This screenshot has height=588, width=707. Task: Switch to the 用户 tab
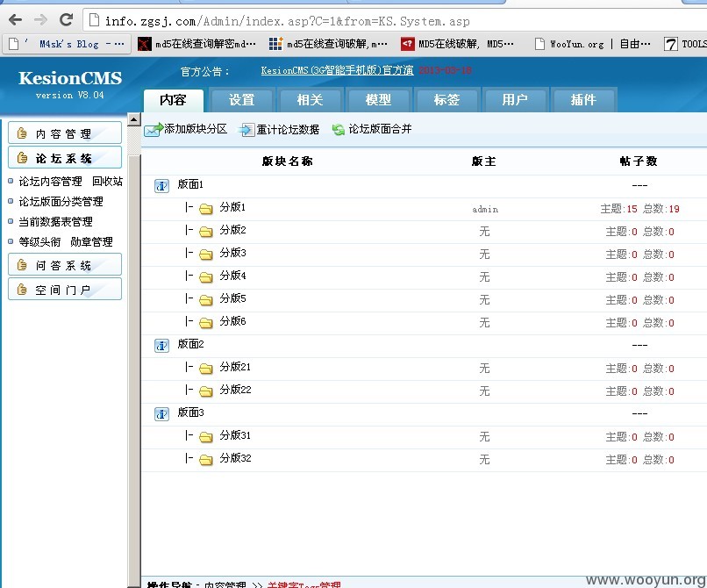point(515,100)
